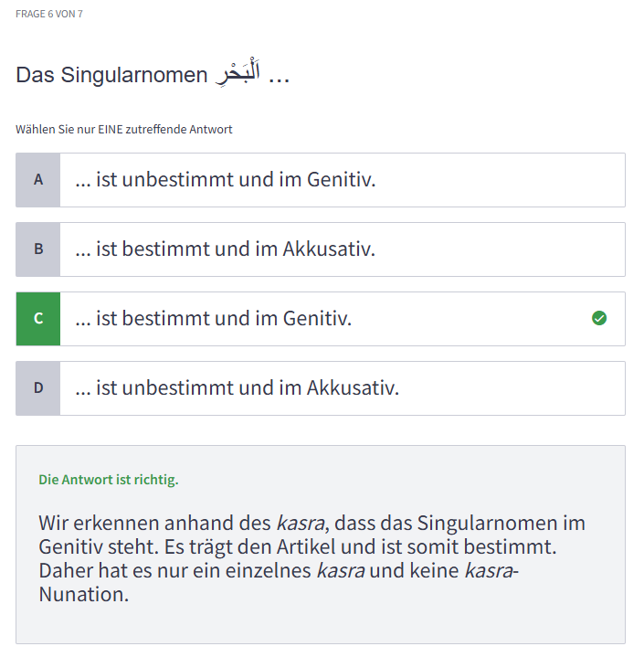Click 'Das Singularnomen' heading text
Screen dimensions: 644x657
tap(111, 75)
